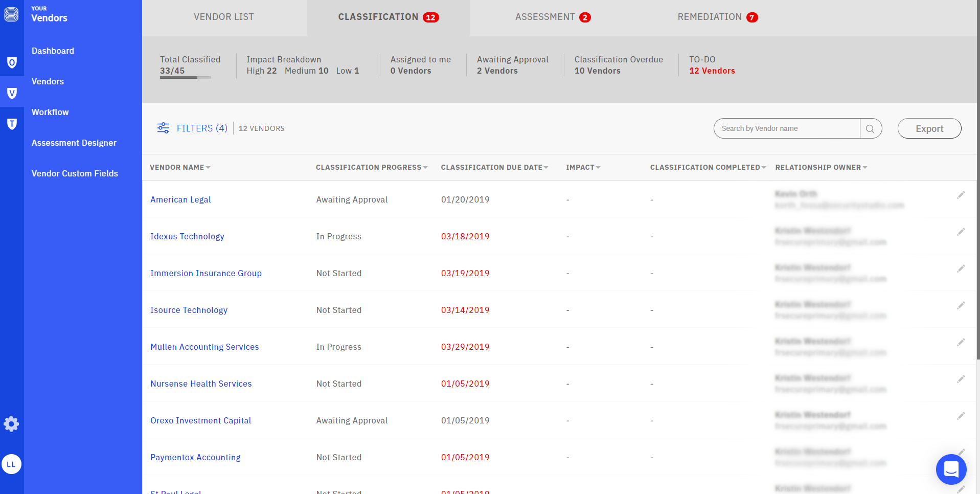Sort by Impact column
980x494 pixels.
pyautogui.click(x=583, y=167)
